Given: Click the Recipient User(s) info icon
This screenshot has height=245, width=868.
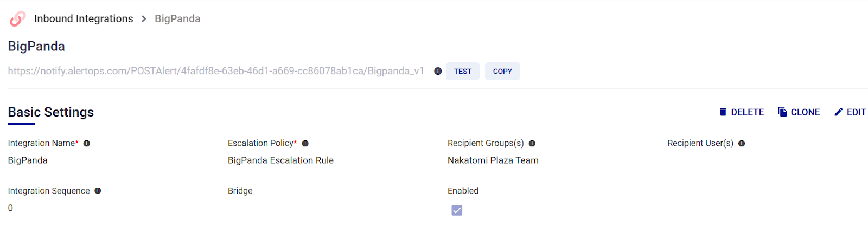Looking at the screenshot, I should [742, 144].
